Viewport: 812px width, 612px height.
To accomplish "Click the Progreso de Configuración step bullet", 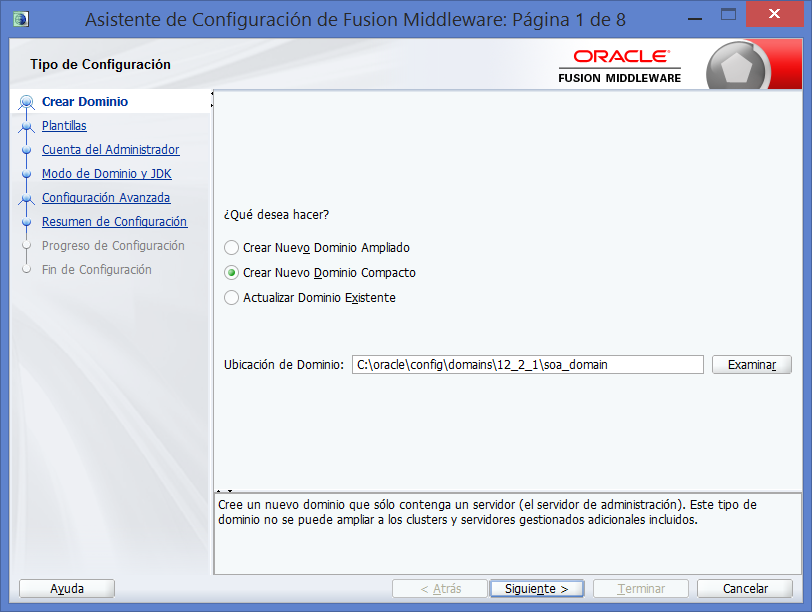I will coord(26,245).
